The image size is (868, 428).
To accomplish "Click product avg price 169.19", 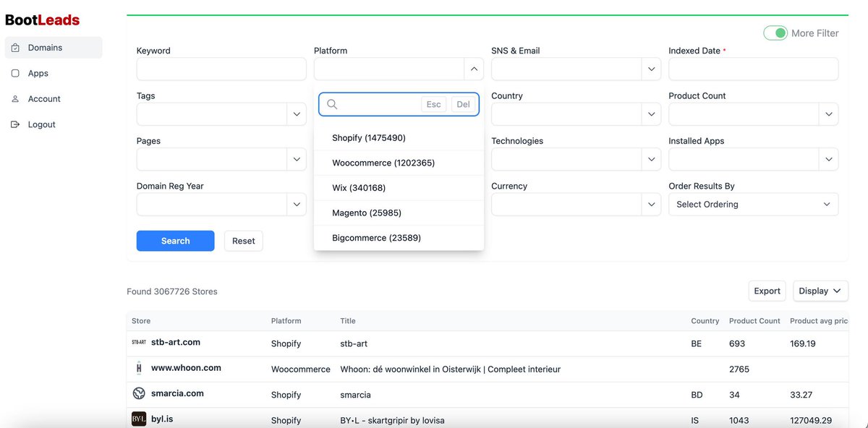I will (803, 343).
